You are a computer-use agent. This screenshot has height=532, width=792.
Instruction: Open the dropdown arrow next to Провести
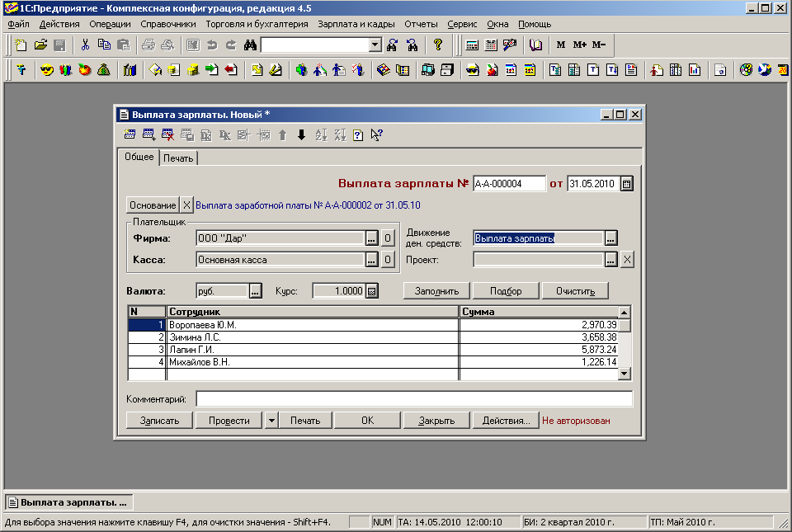point(271,421)
